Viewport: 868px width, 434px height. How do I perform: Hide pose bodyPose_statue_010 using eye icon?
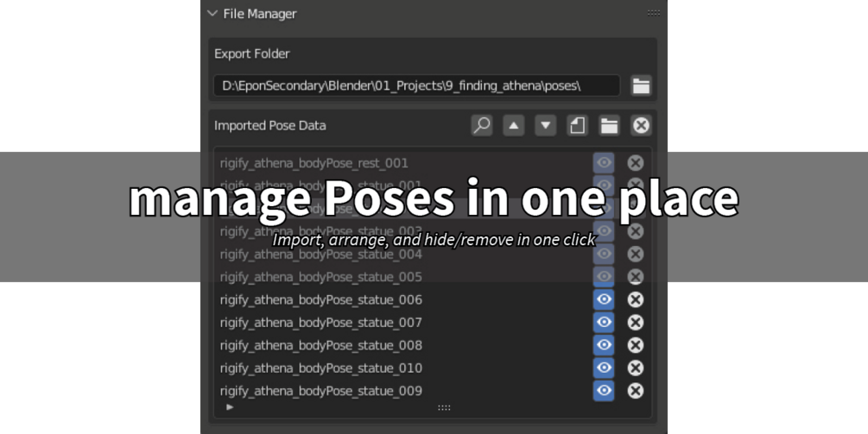point(604,368)
